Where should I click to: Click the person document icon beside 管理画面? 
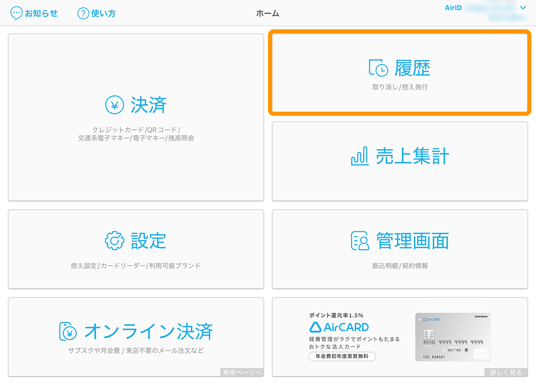[x=360, y=241]
